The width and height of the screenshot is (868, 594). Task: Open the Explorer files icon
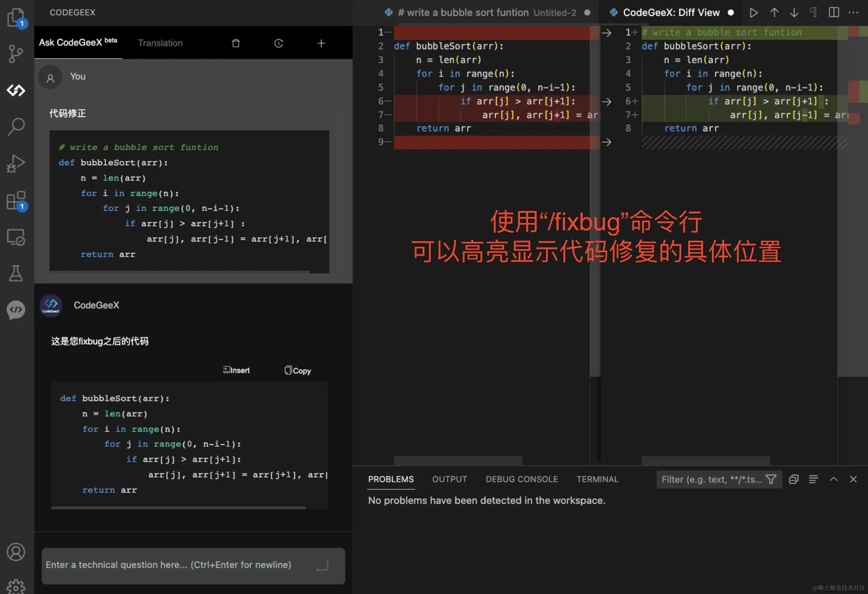point(16,17)
